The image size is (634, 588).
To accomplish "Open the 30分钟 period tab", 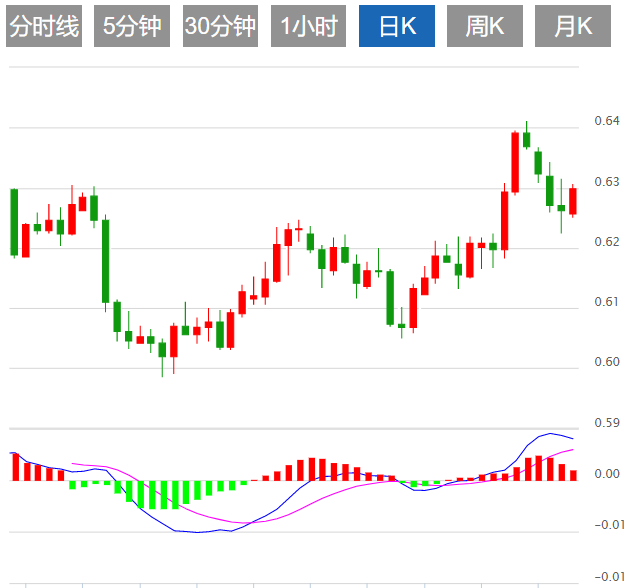I will tap(220, 27).
